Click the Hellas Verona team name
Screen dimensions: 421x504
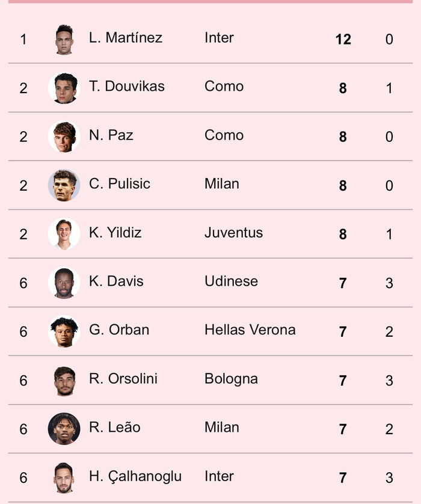[250, 330]
